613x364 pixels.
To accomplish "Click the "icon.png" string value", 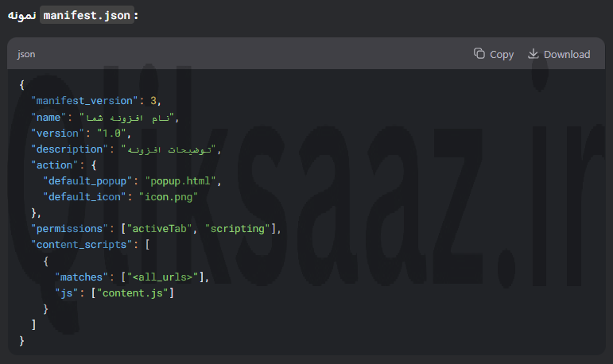I will [x=169, y=196].
